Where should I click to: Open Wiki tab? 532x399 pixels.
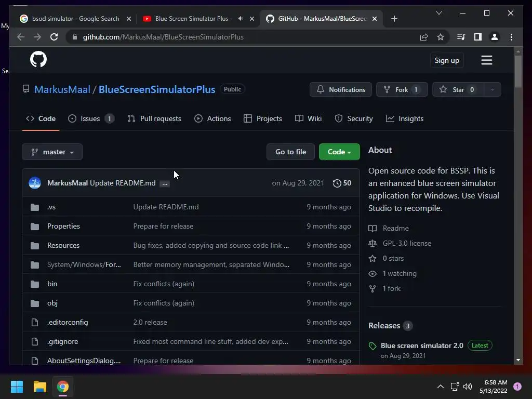tap(309, 119)
